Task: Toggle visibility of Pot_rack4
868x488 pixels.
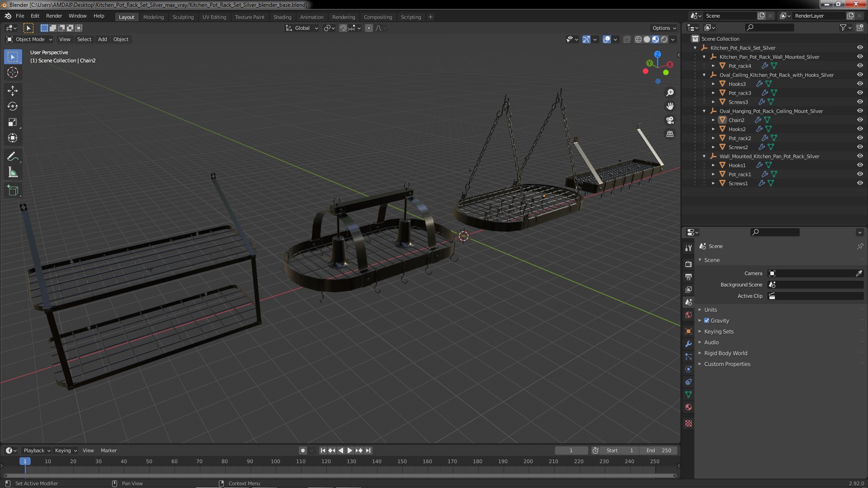Action: [860, 66]
